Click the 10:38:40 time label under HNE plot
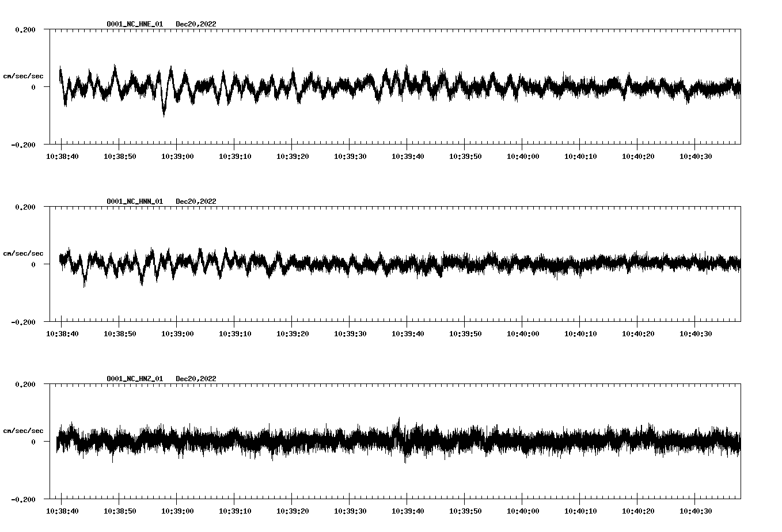 coord(62,156)
